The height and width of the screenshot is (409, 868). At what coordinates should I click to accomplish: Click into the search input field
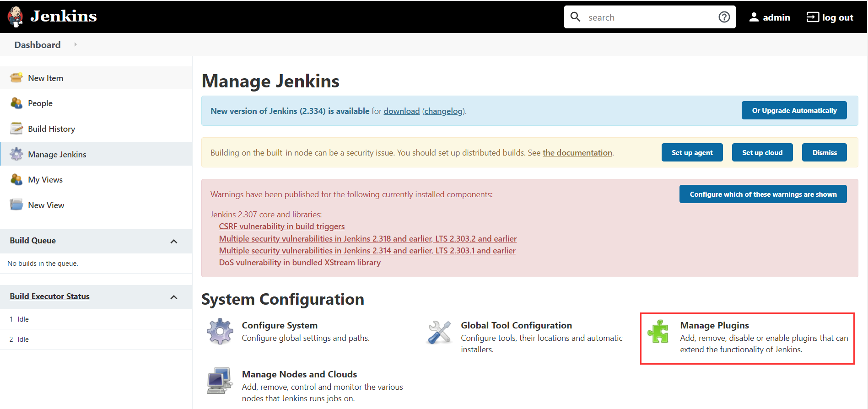point(649,17)
